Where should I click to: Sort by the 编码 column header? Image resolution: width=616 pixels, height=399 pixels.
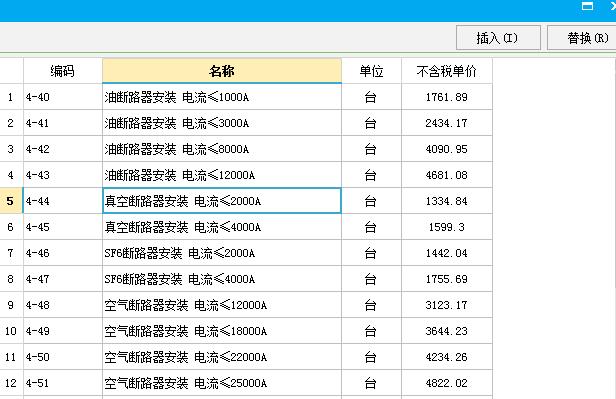pyautogui.click(x=62, y=71)
